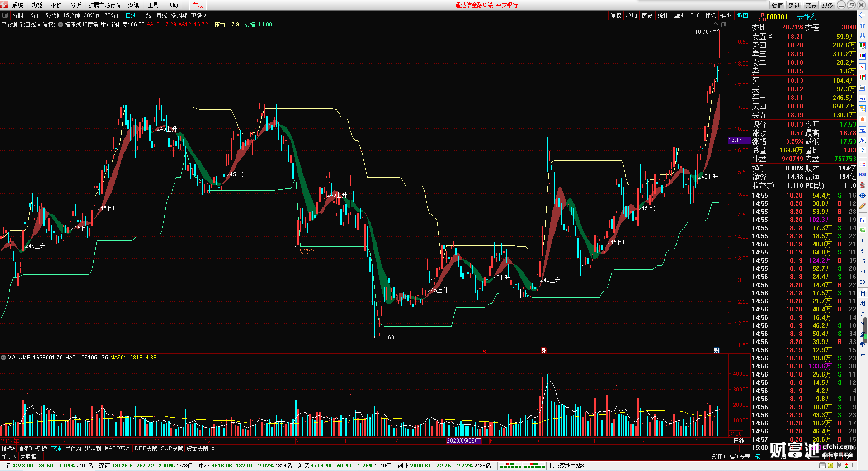Switch to 月线 monthly chart
Viewport: 868px width, 471px height.
coord(162,15)
